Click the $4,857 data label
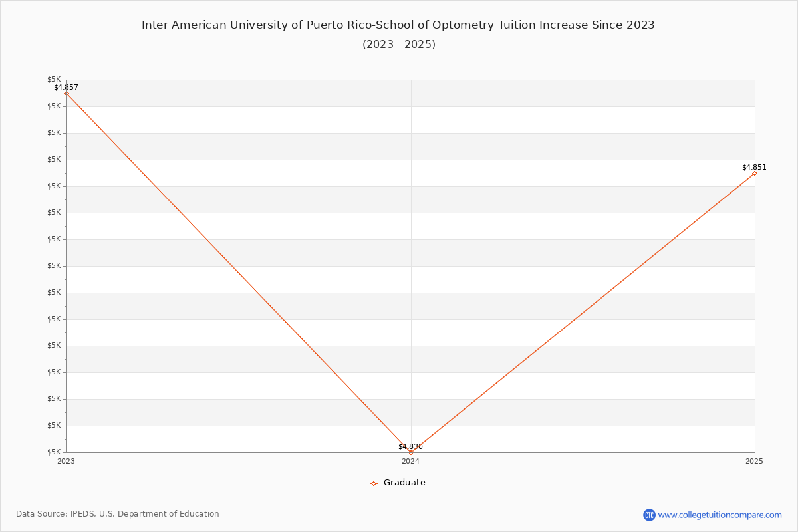 point(66,87)
